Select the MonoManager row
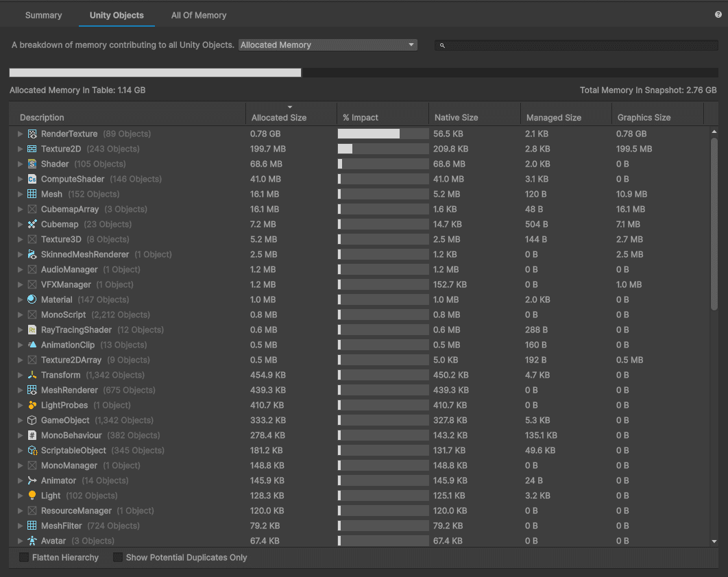This screenshot has width=728, height=577. pyautogui.click(x=359, y=465)
